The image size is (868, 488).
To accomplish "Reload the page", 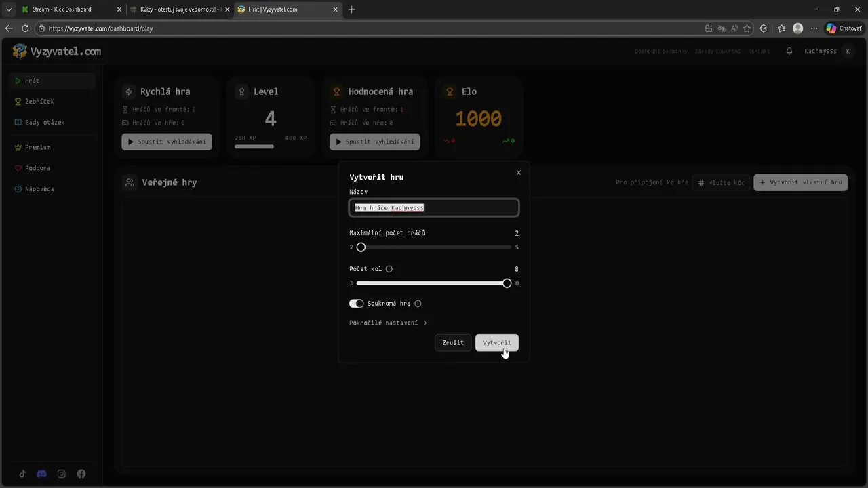I will point(25,28).
